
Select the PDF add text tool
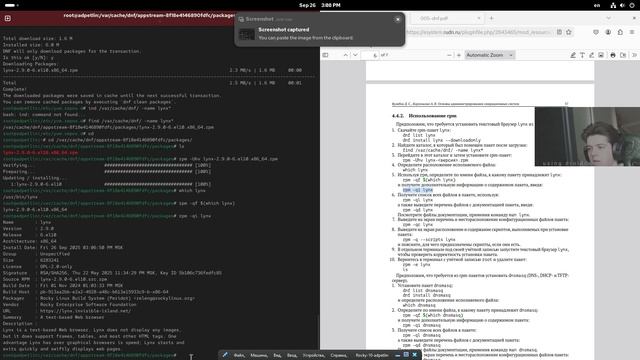tap(582, 55)
